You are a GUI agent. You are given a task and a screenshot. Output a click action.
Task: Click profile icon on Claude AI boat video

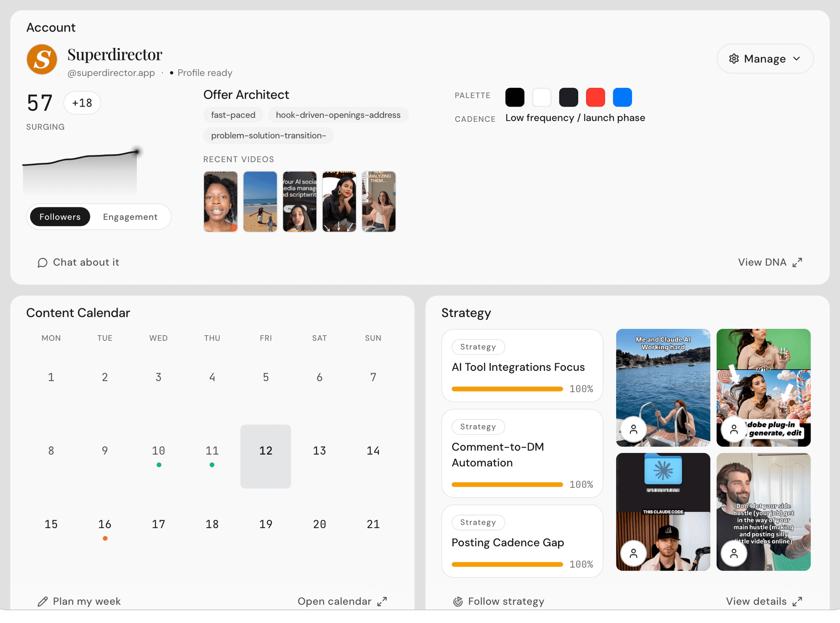[634, 429]
